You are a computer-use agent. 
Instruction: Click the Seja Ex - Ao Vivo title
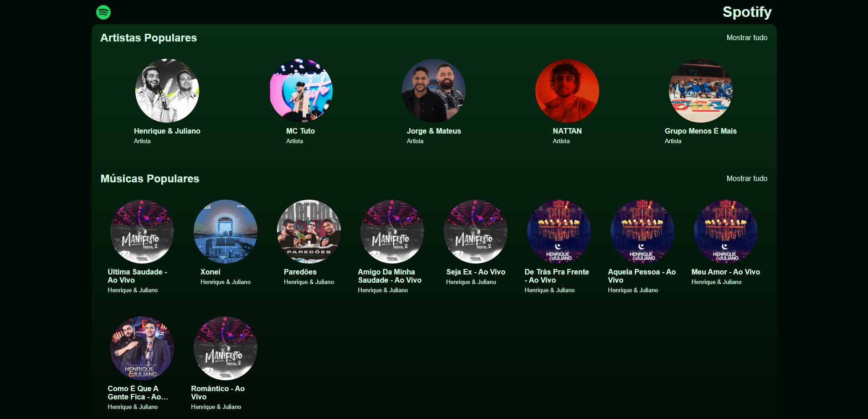(x=476, y=272)
